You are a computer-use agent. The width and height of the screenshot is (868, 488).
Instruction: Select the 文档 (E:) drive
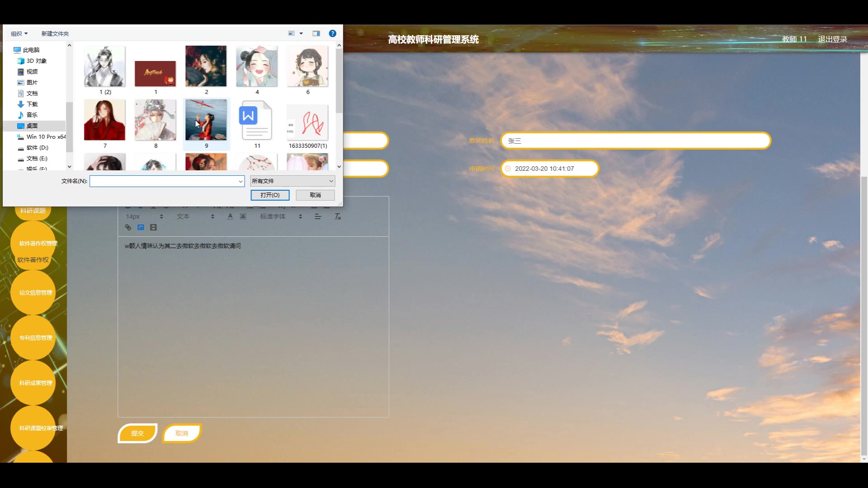pos(33,158)
